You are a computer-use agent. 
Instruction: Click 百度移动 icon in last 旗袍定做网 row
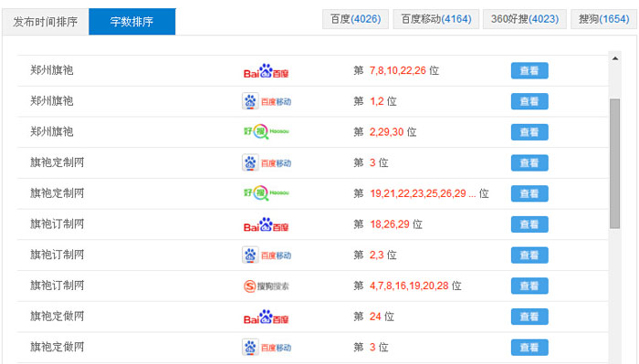point(267,348)
